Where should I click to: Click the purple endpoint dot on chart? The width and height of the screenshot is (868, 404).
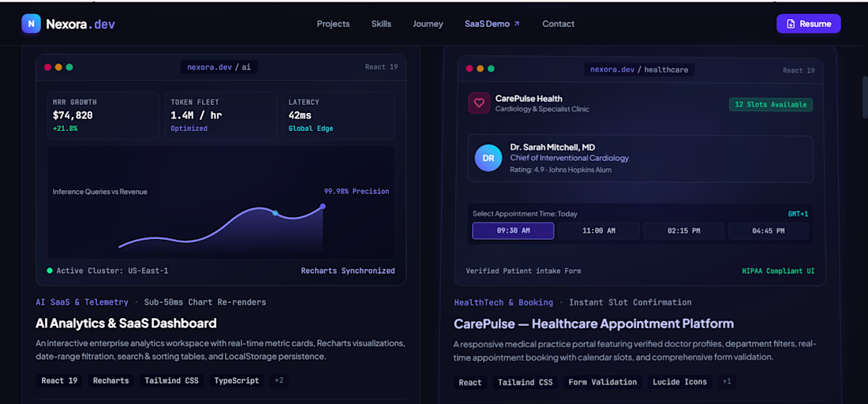(323, 207)
